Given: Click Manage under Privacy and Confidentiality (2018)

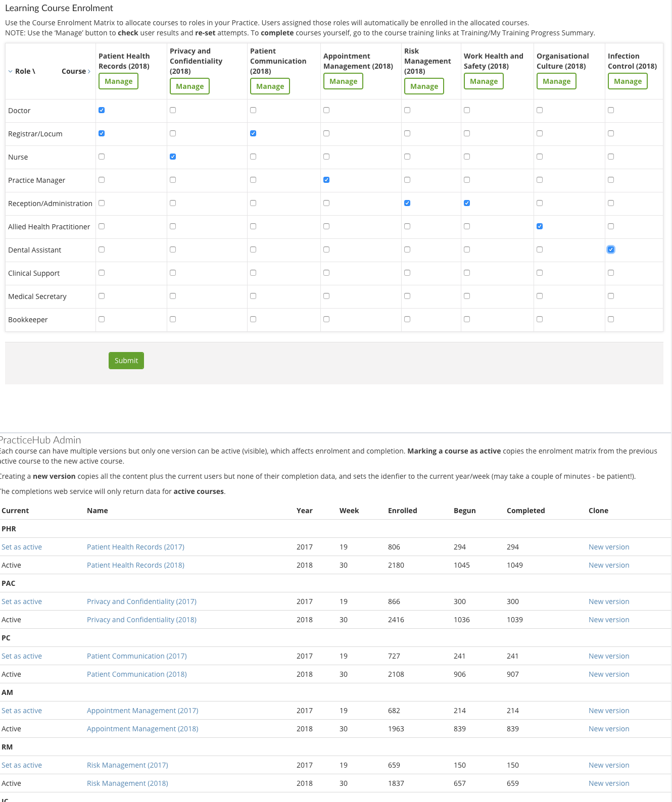Looking at the screenshot, I should (x=189, y=86).
